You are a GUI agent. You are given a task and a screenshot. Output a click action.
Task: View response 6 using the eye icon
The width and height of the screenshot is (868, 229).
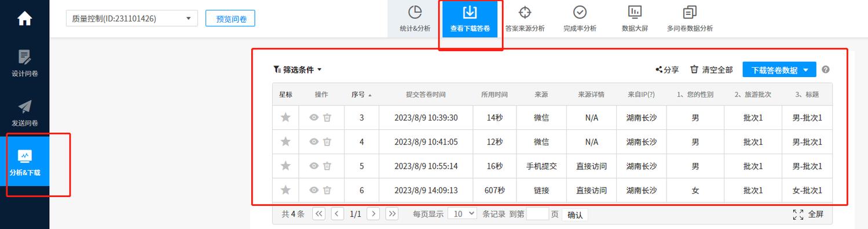[314, 190]
